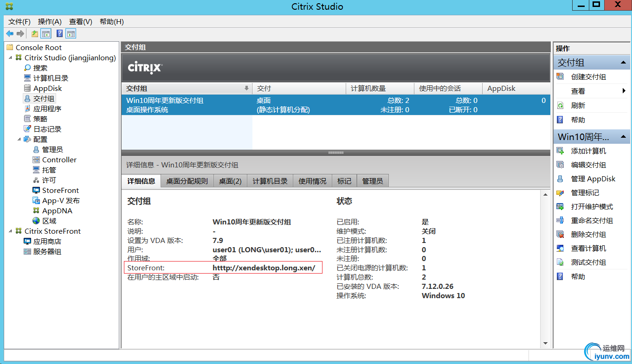The image size is (632, 364).
Task: Sort by the AppDisk column header
Action: point(516,89)
